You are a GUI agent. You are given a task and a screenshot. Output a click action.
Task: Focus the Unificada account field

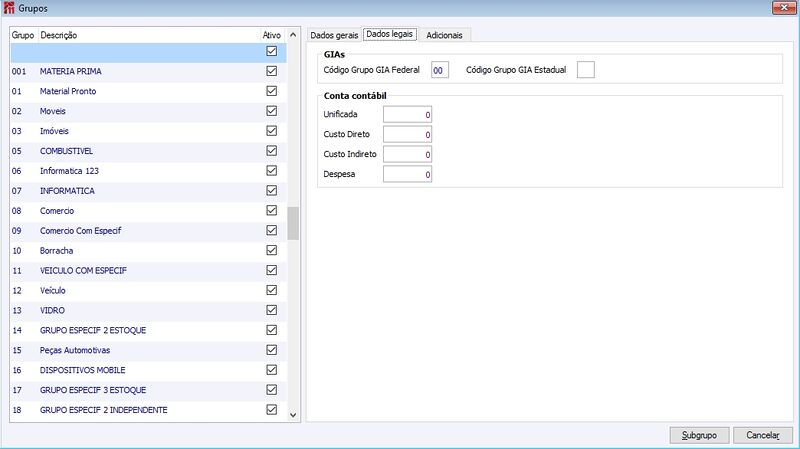pyautogui.click(x=407, y=115)
